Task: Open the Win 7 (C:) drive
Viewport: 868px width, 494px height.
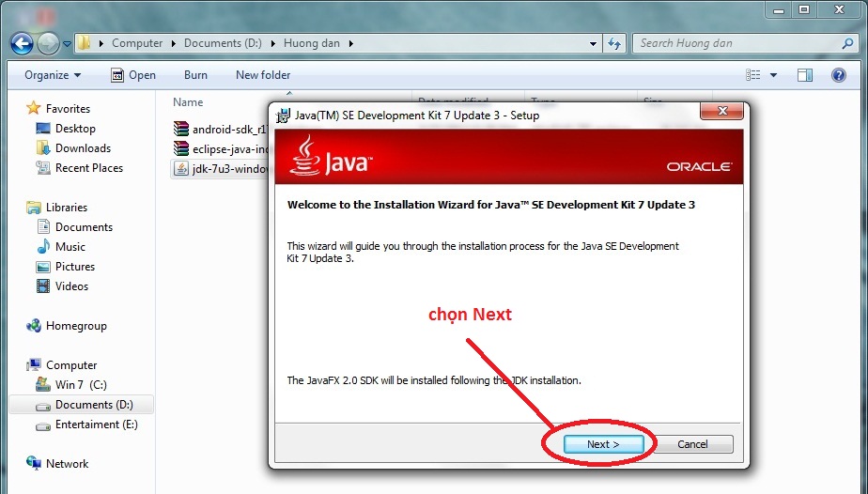Action: pyautogui.click(x=70, y=384)
